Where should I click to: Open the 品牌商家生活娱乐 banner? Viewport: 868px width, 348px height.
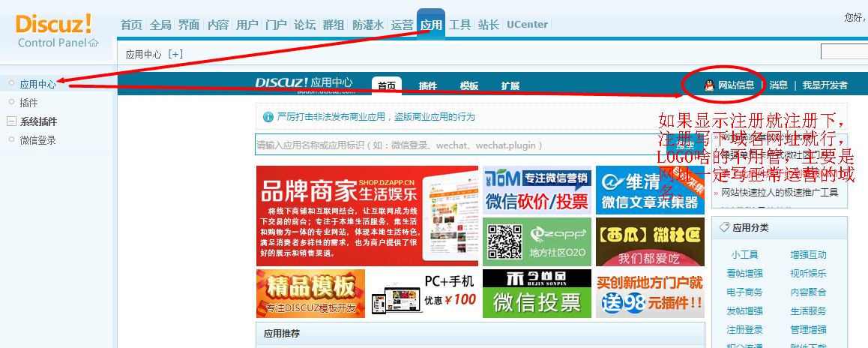point(367,216)
